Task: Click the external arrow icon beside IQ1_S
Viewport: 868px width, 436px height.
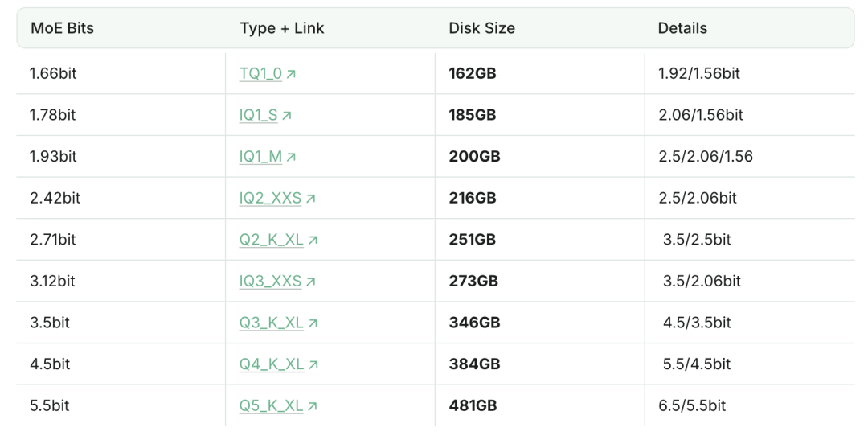Action: [x=287, y=115]
